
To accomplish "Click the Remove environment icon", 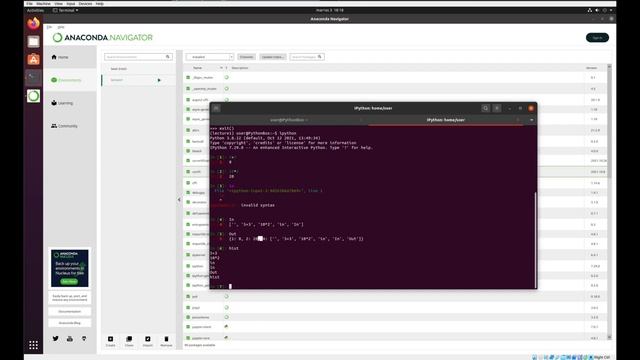I will click(x=166, y=339).
